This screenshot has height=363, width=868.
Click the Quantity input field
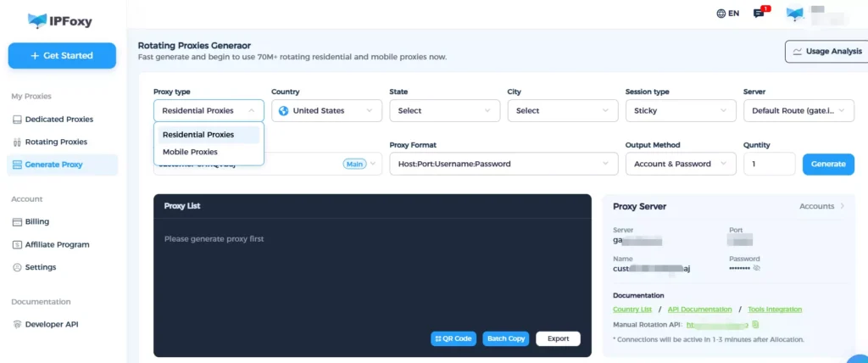pos(768,164)
